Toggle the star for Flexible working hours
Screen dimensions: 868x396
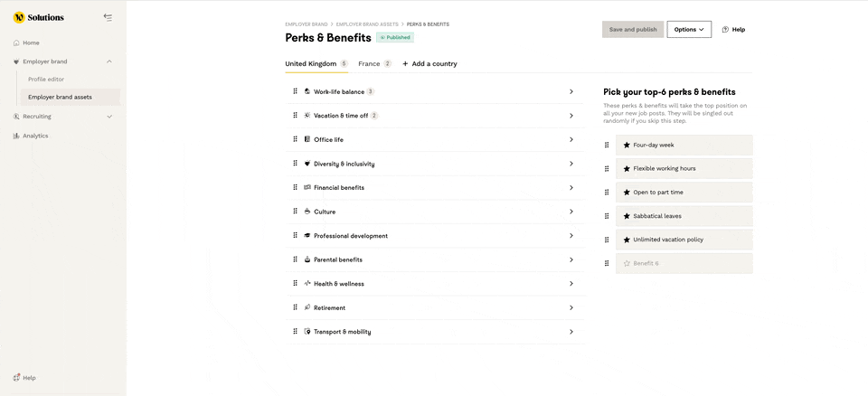(x=627, y=168)
